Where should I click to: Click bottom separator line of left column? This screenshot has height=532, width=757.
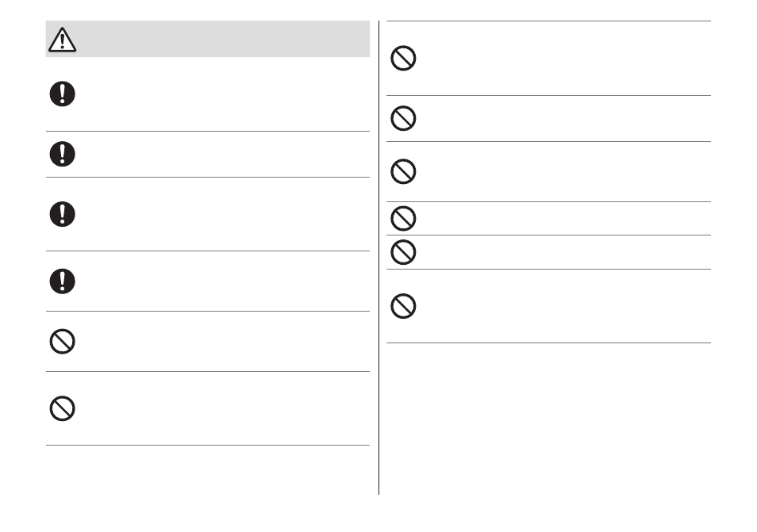point(208,445)
